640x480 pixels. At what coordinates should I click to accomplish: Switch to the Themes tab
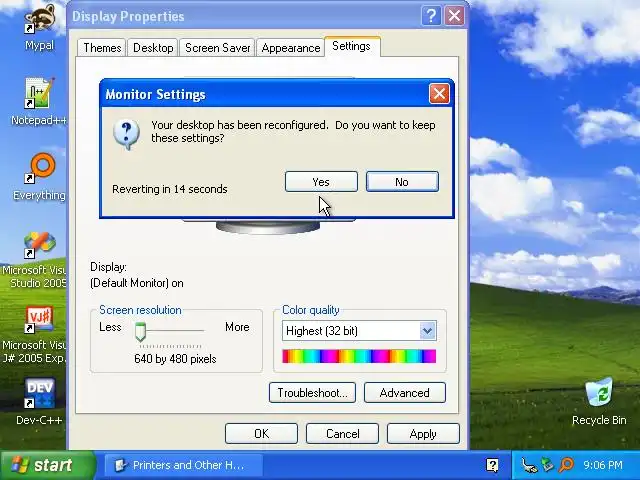102,48
